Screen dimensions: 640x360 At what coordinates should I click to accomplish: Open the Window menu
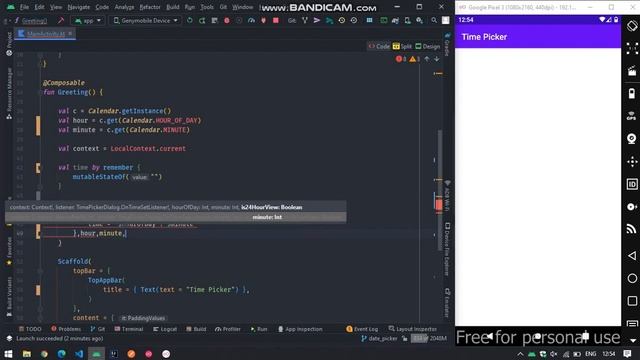click(x=242, y=7)
